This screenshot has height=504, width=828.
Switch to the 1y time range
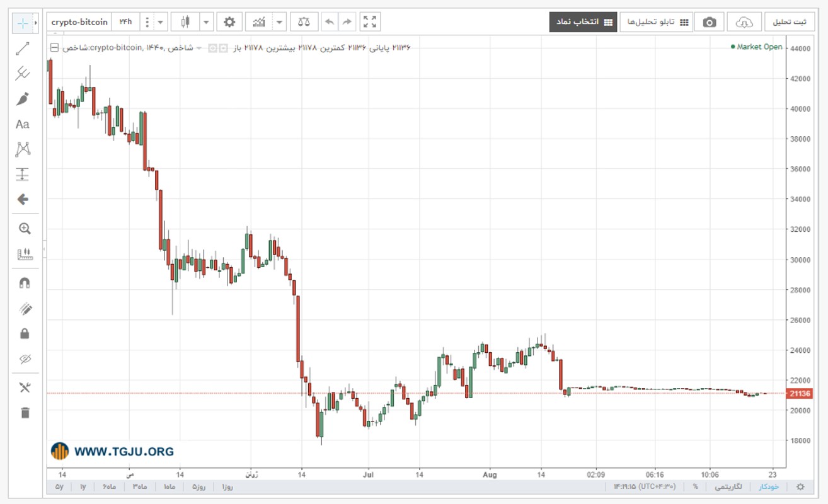point(83,486)
